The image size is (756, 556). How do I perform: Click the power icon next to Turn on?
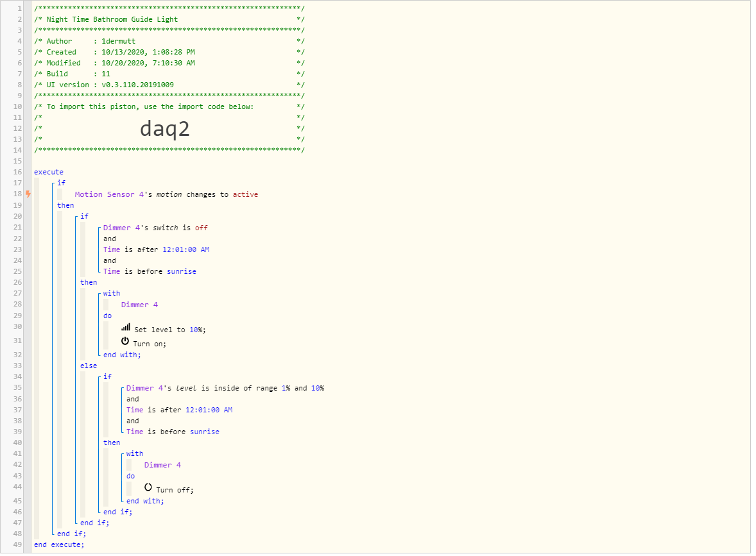tap(125, 342)
